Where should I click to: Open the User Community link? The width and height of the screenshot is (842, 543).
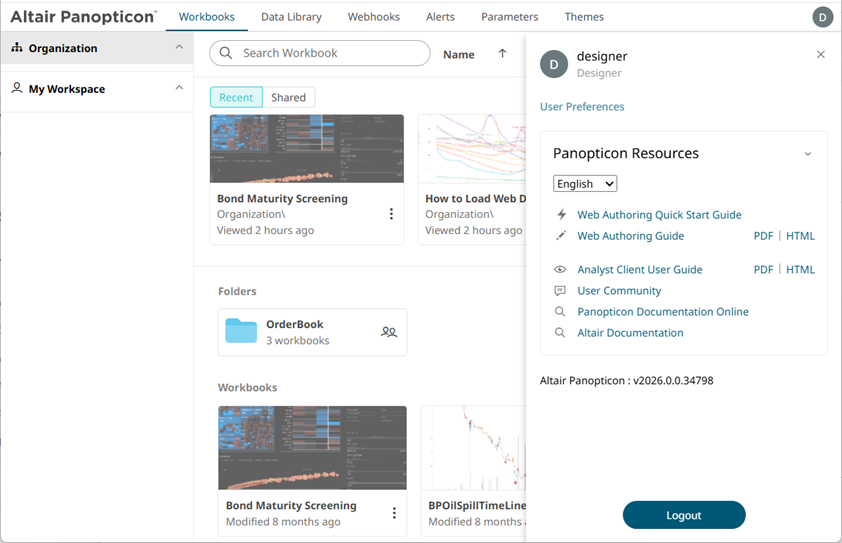pyautogui.click(x=619, y=291)
